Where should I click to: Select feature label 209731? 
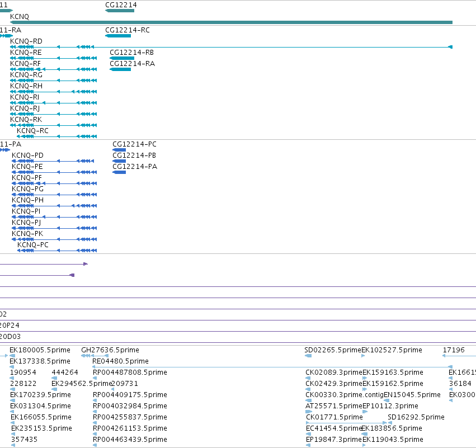(x=125, y=384)
